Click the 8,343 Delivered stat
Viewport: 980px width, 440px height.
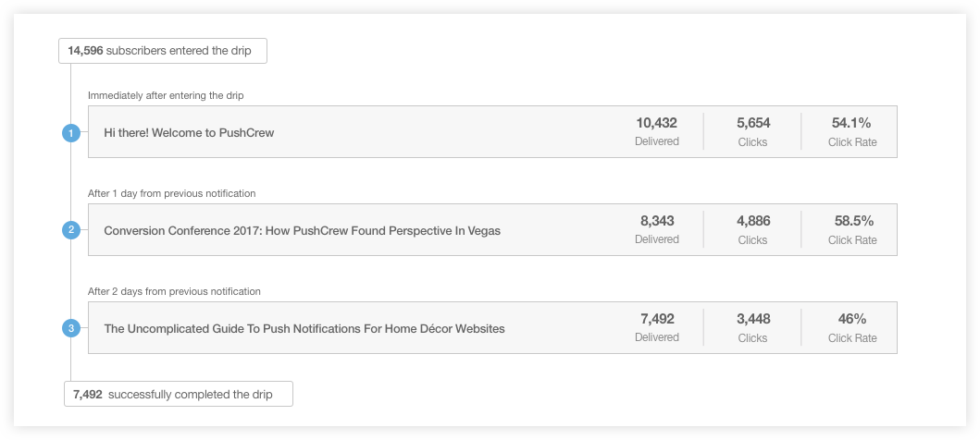pyautogui.click(x=656, y=229)
